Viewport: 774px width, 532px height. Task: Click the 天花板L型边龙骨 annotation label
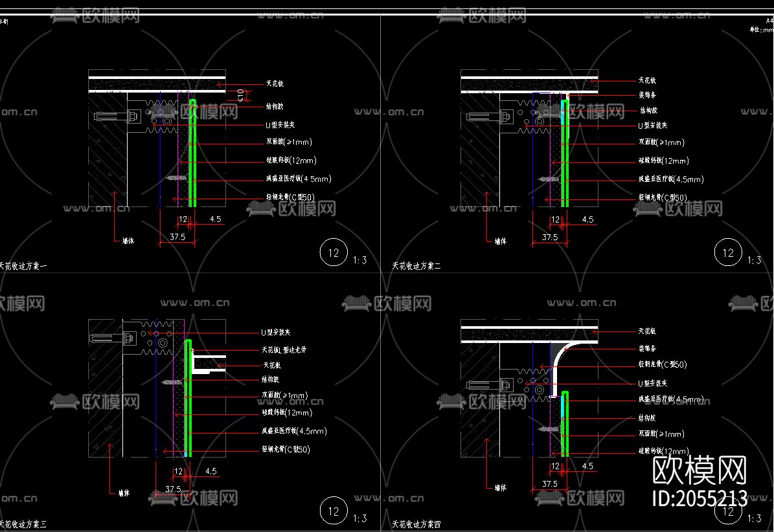click(x=284, y=349)
